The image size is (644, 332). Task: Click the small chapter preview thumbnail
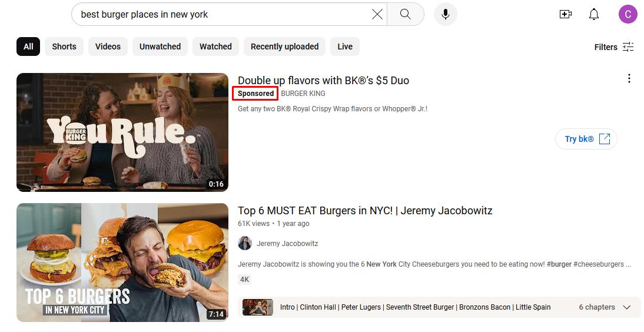tap(257, 307)
